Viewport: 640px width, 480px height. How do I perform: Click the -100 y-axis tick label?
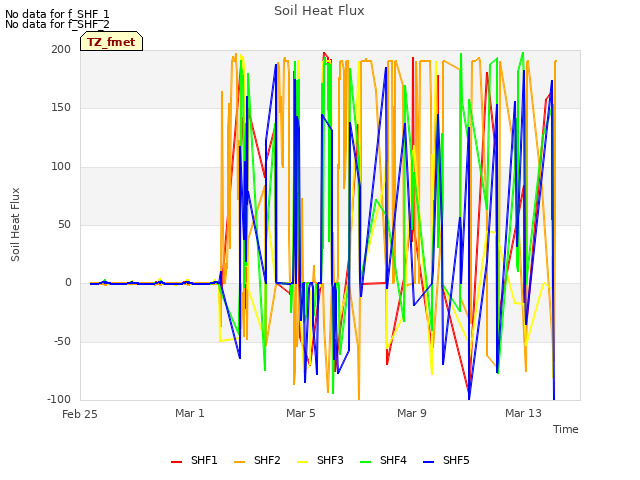click(x=59, y=399)
